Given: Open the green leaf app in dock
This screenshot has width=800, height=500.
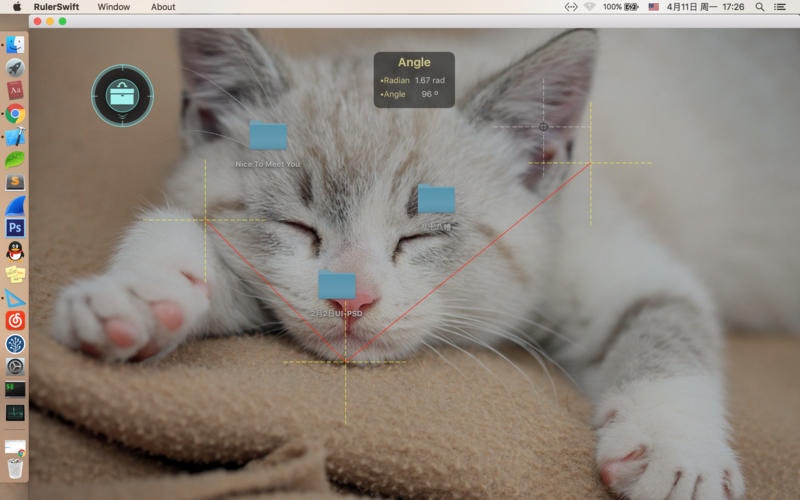Looking at the screenshot, I should tap(15, 160).
